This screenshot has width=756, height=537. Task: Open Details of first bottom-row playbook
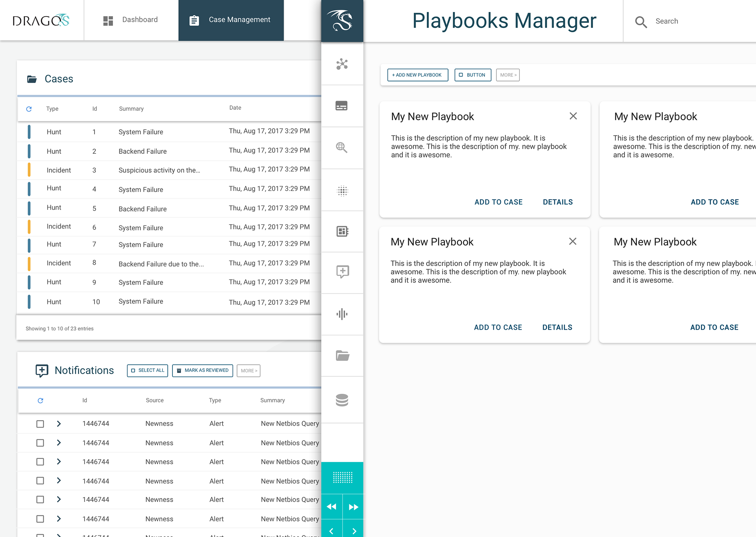(557, 327)
